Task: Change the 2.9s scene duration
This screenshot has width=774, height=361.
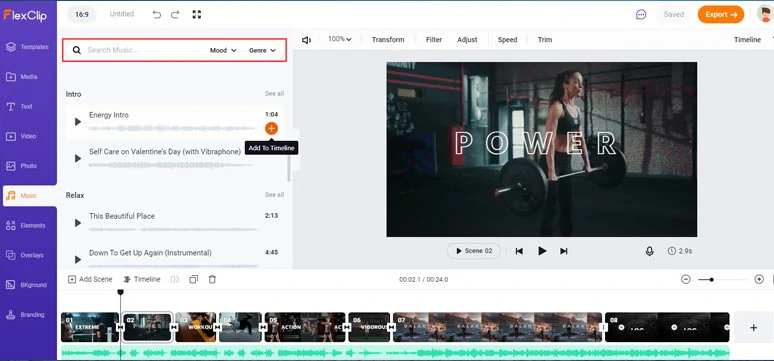Action: [x=680, y=251]
